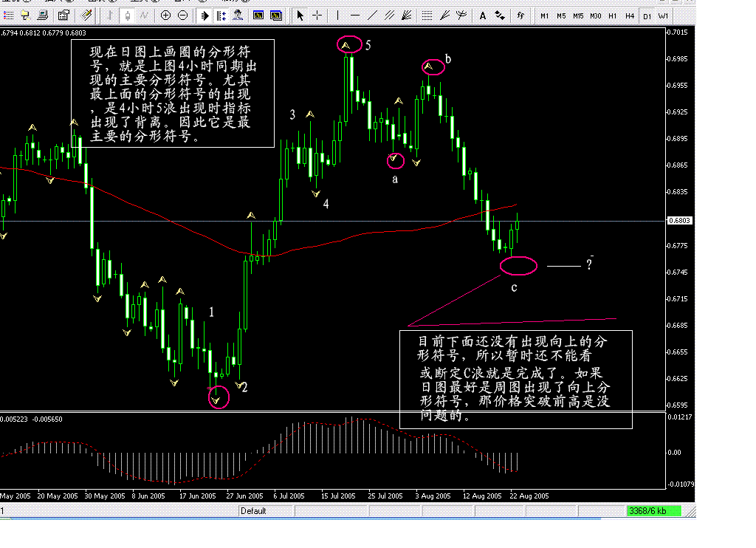Image resolution: width=756 pixels, height=548 pixels.
Task: Select the wave label c on chart
Action: point(514,288)
